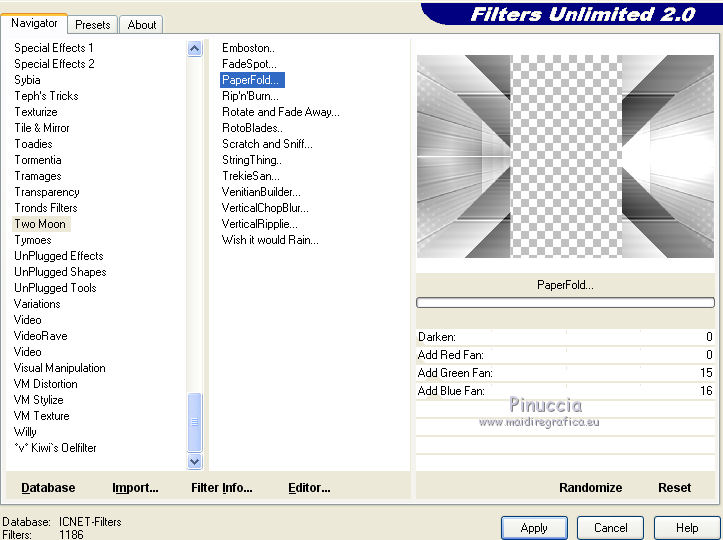723x540 pixels.
Task: Open the Help button
Action: [687, 528]
